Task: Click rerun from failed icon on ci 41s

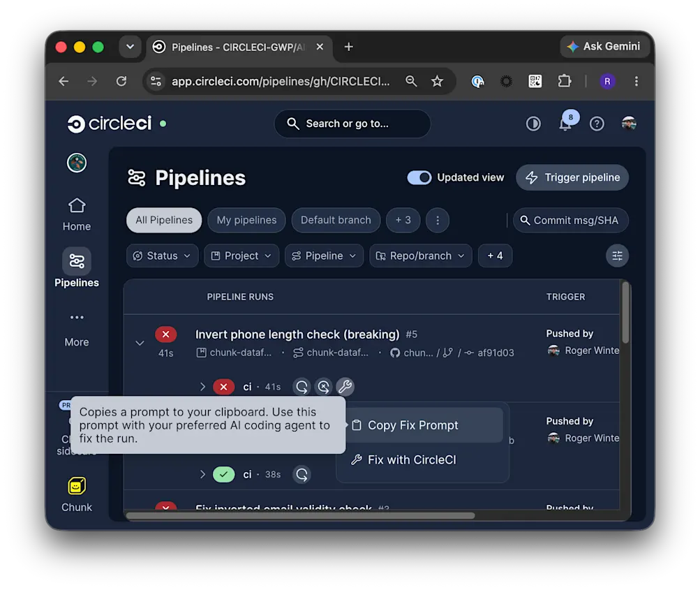Action: [324, 387]
